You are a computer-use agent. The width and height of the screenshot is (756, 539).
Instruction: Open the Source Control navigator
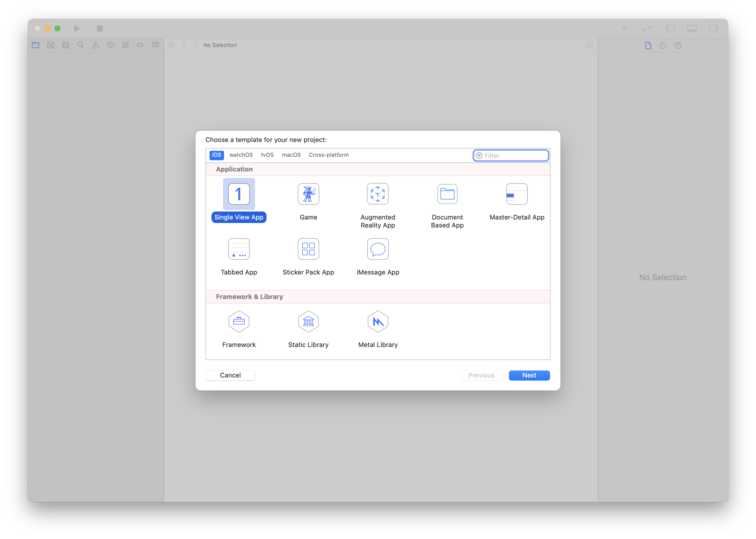coord(50,45)
